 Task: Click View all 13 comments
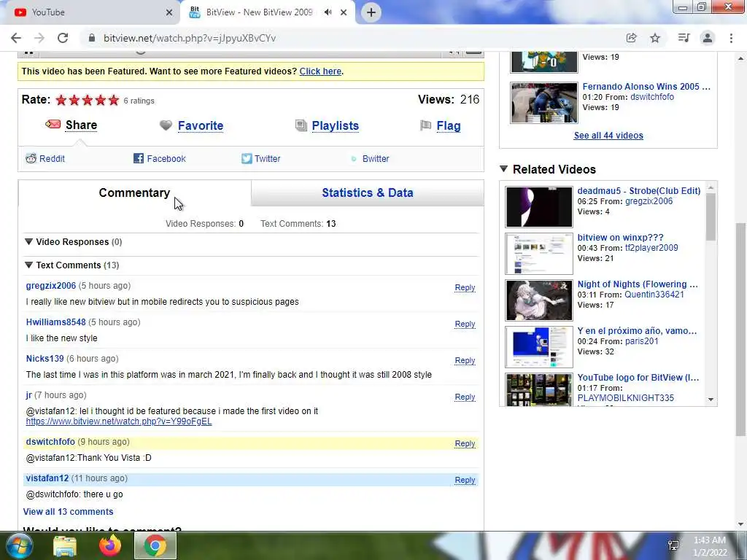(68, 511)
